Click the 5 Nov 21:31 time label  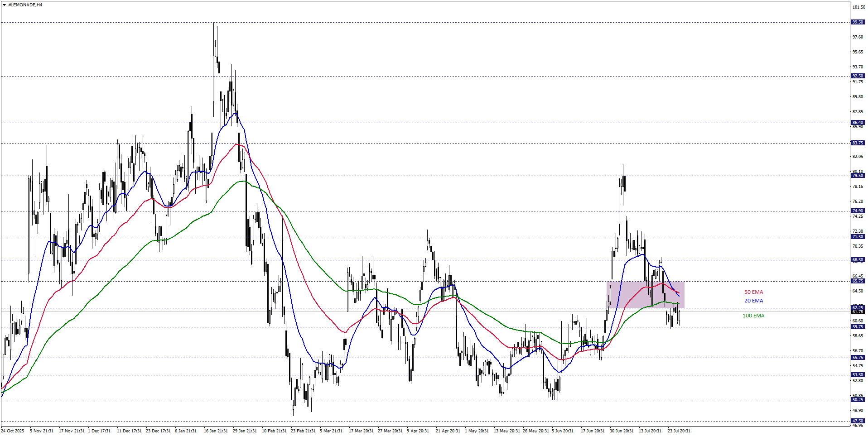tap(42, 431)
